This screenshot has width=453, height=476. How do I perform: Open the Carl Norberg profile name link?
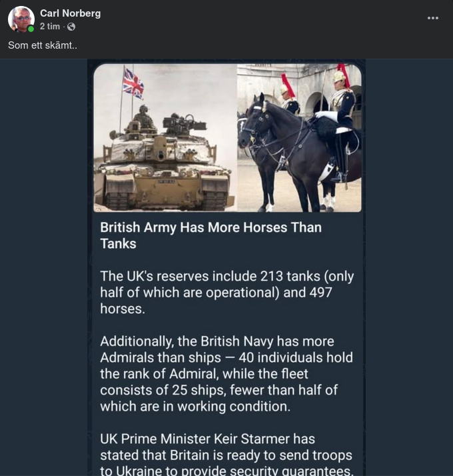[x=70, y=13]
